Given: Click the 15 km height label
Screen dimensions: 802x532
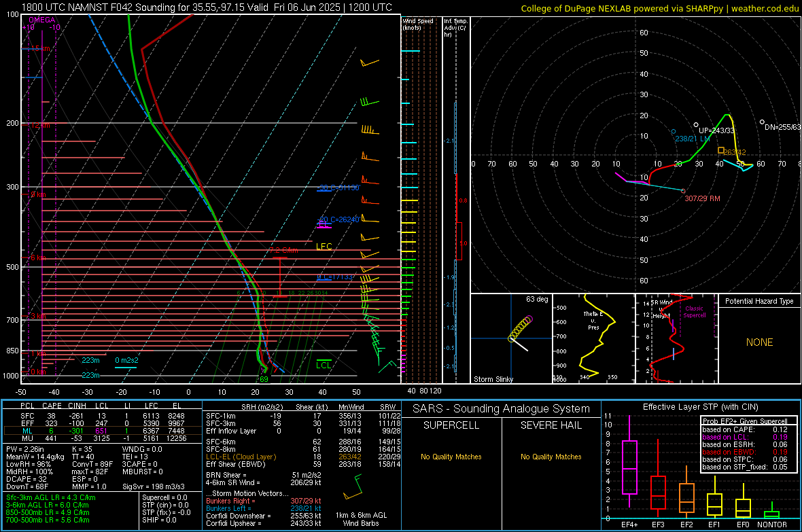Looking at the screenshot, I should tap(40, 49).
